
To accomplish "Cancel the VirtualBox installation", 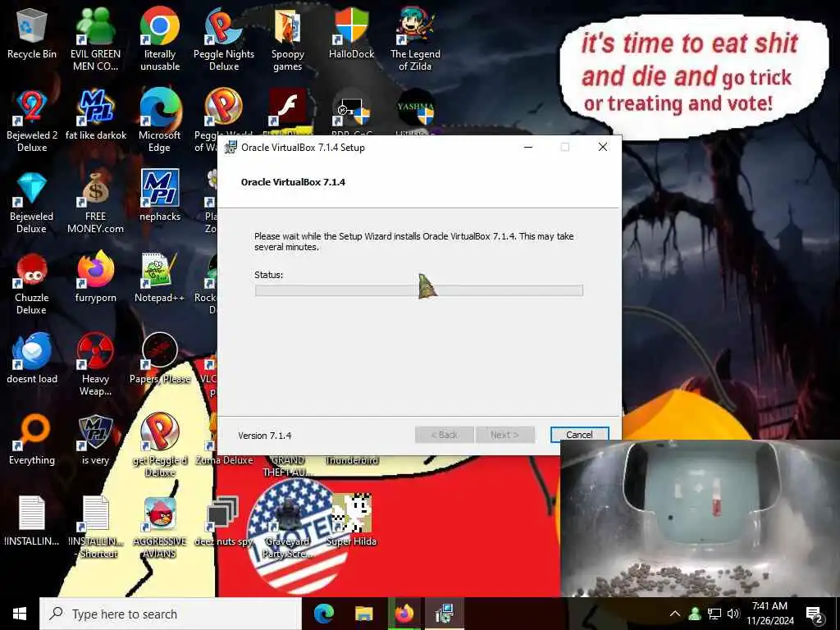I will click(x=579, y=435).
